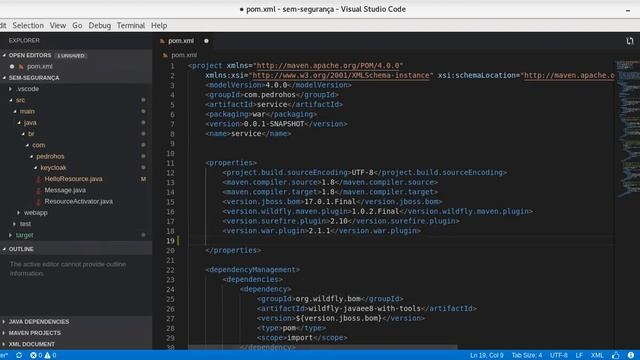Click pom.xml file icon in Open Editors
Image resolution: width=640 pixels, height=360 pixels.
(21, 67)
